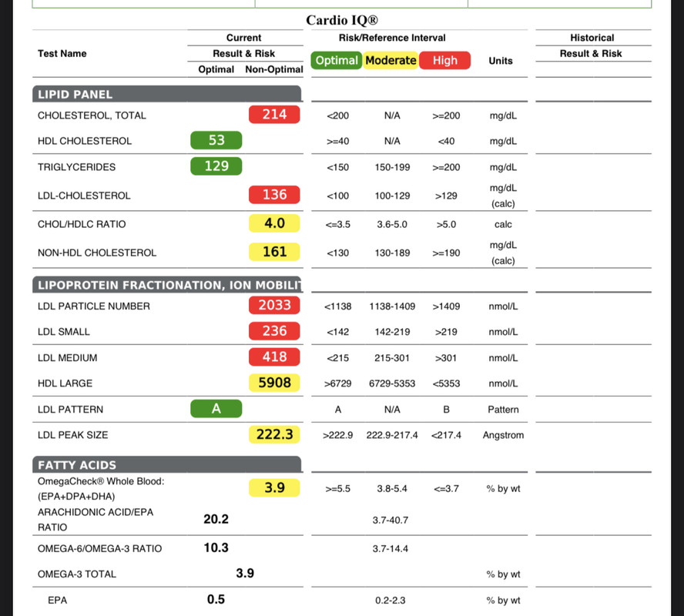Click the TRIGLYCERIDES test name
The width and height of the screenshot is (684, 616).
click(x=76, y=167)
